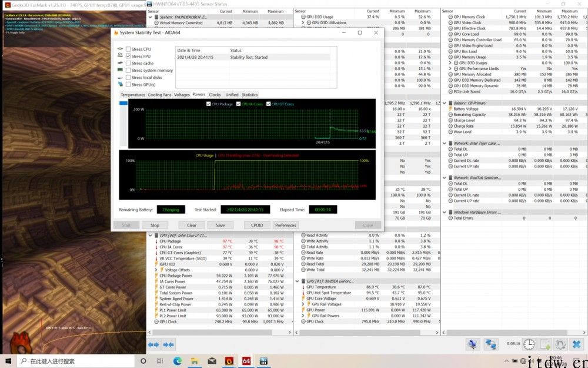
Task: Click the CPU chip icon beside Stress CPU
Action: (x=120, y=49)
